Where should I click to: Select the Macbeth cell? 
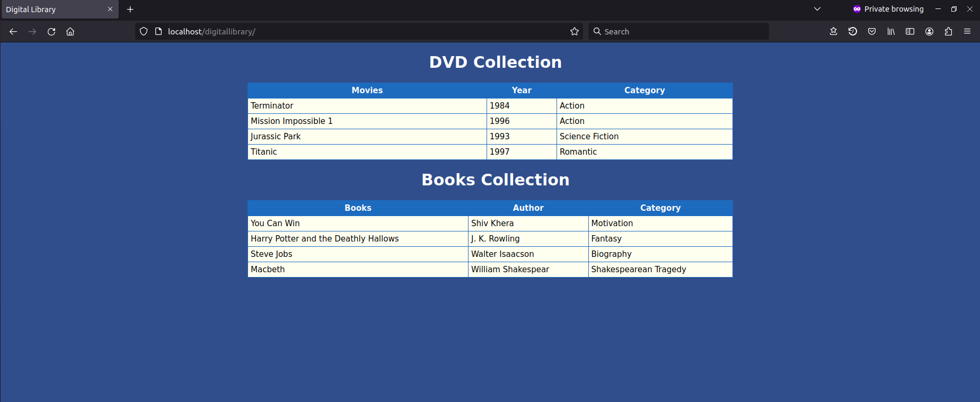coord(358,270)
